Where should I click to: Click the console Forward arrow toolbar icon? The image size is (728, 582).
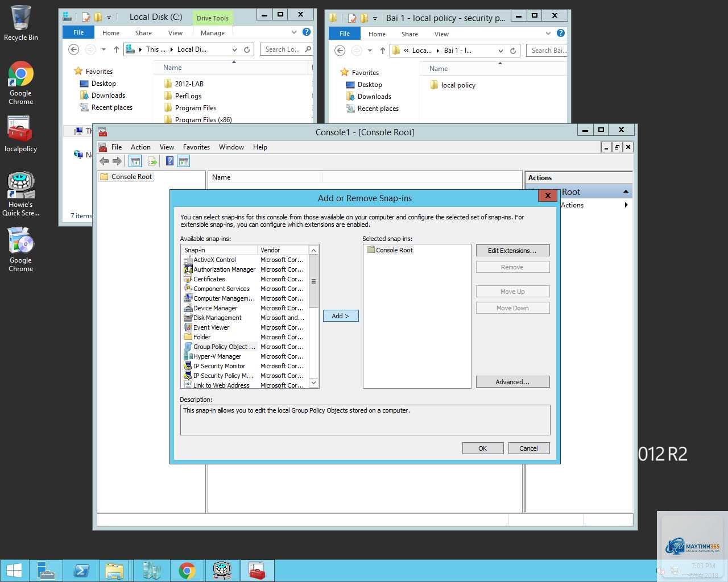[117, 161]
